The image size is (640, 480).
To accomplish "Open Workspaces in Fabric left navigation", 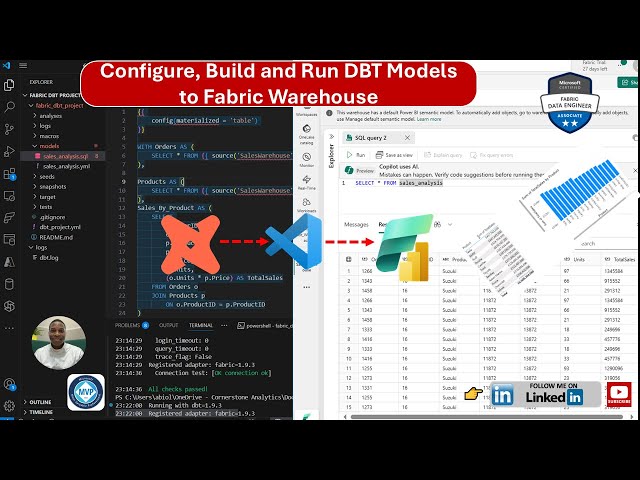I will click(x=307, y=111).
